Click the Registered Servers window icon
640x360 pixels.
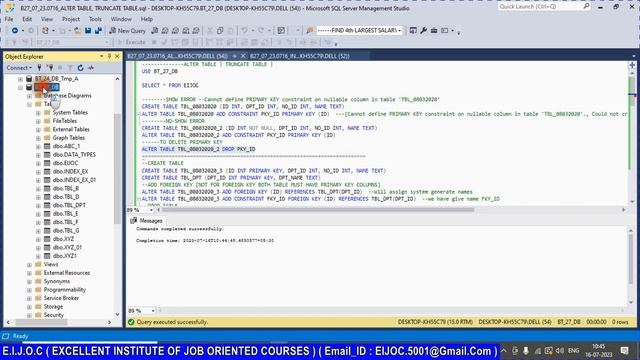(413, 31)
